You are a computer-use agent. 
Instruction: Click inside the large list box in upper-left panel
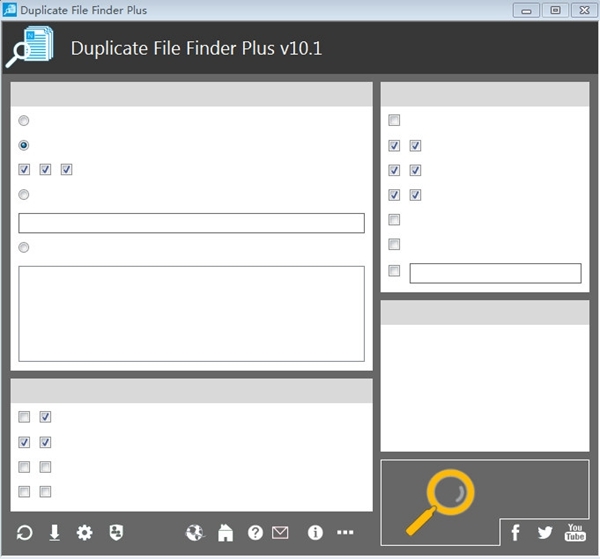click(191, 314)
